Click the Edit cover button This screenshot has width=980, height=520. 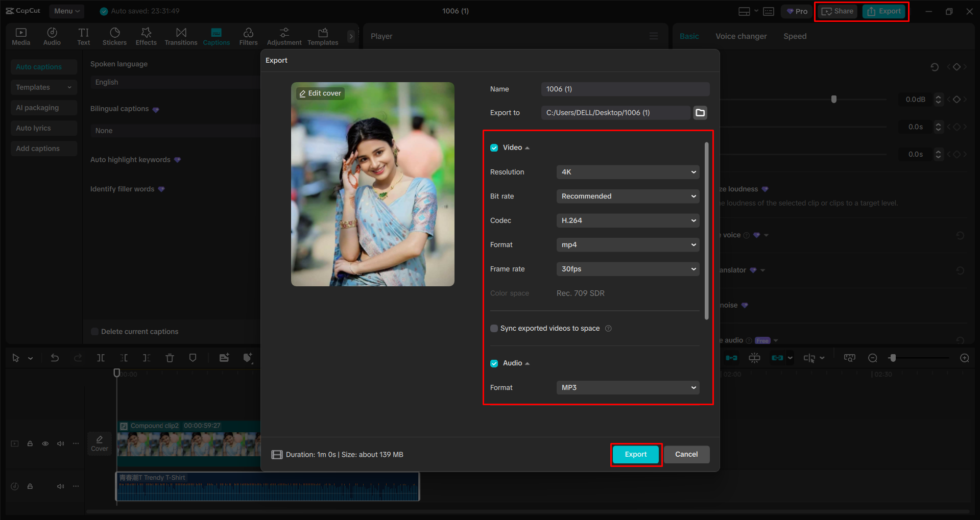coord(320,93)
